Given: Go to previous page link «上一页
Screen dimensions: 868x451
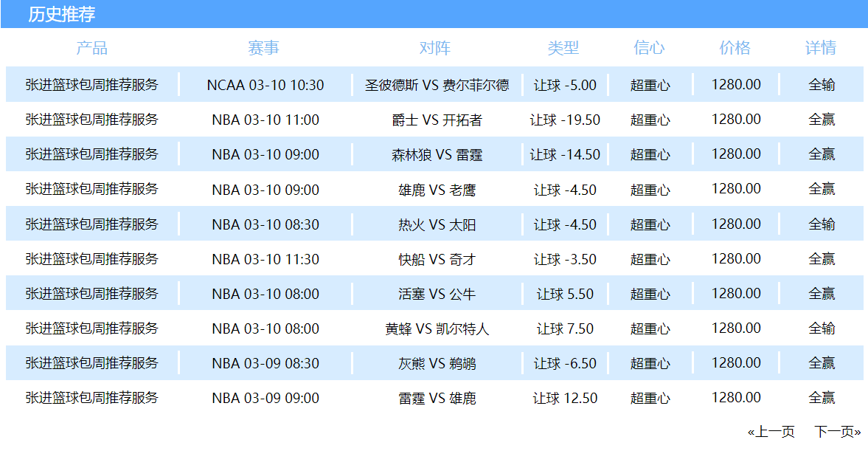Looking at the screenshot, I should [771, 432].
